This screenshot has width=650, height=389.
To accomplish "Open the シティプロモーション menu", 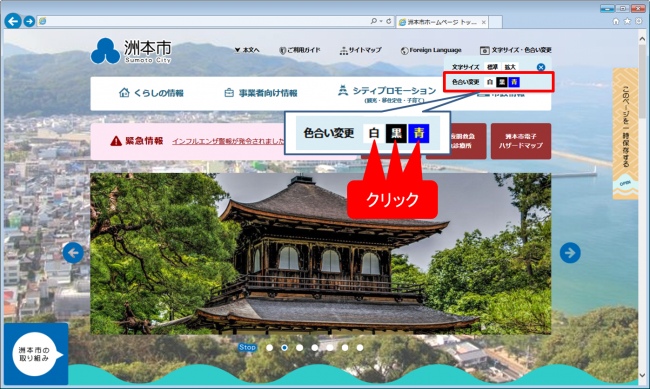I will coord(387,94).
